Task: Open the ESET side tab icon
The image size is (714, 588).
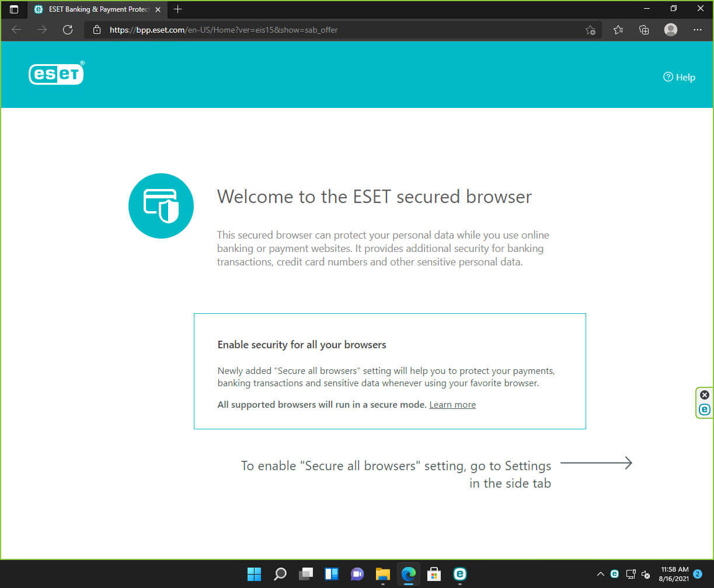Action: tap(705, 409)
